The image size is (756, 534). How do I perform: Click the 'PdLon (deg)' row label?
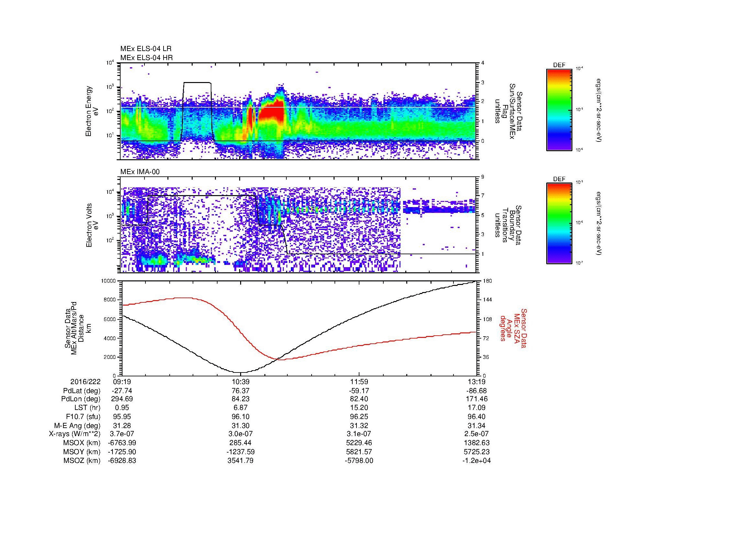click(81, 399)
